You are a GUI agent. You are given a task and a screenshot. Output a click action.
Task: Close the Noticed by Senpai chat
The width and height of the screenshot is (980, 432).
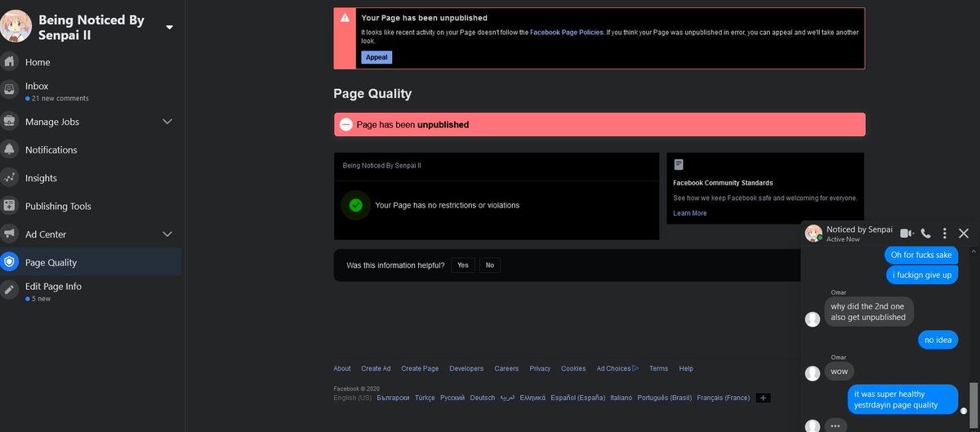[964, 234]
